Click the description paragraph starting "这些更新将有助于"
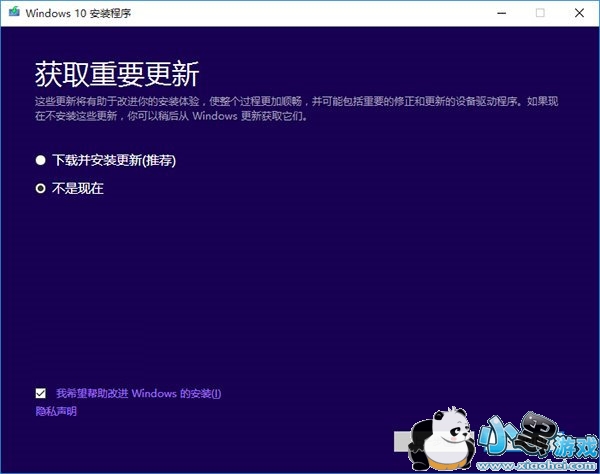This screenshot has width=600, height=474. point(297,108)
